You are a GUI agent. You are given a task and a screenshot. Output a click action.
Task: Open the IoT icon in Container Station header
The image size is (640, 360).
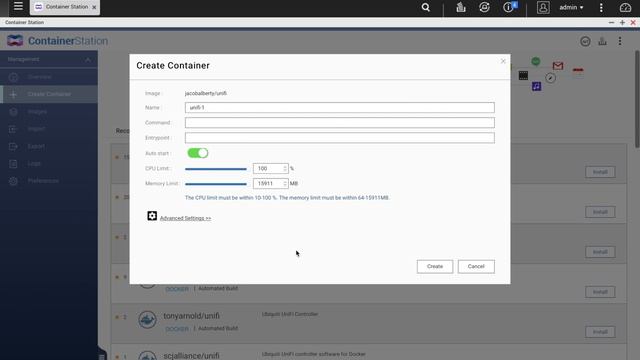[x=585, y=41]
